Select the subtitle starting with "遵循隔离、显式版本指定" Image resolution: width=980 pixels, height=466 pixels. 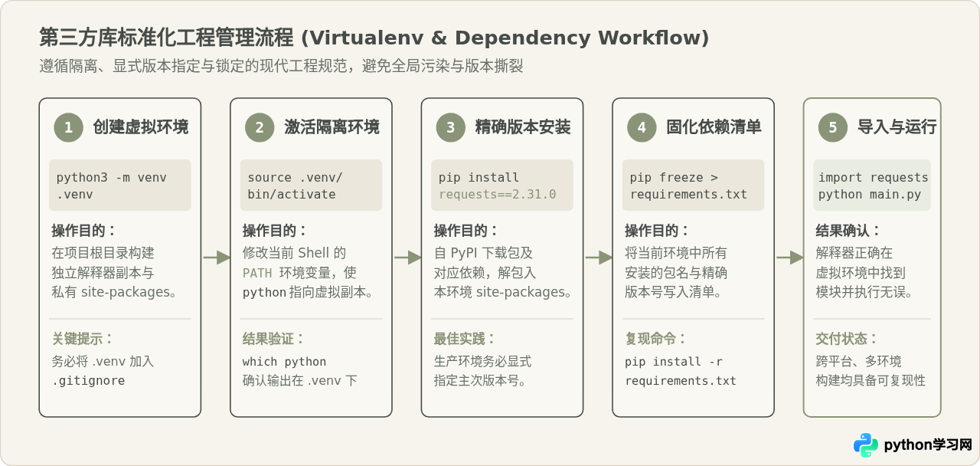[282, 66]
